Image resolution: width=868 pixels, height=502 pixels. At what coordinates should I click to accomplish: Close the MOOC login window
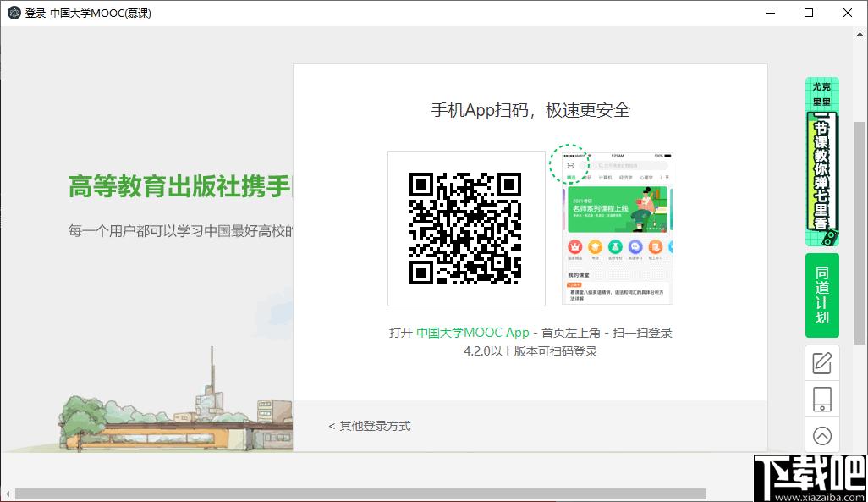pyautogui.click(x=848, y=13)
